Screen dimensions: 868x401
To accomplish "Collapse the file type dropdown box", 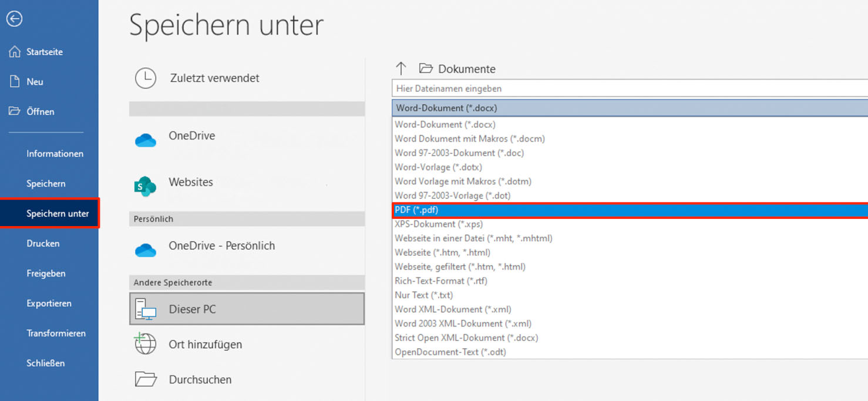I will [630, 108].
